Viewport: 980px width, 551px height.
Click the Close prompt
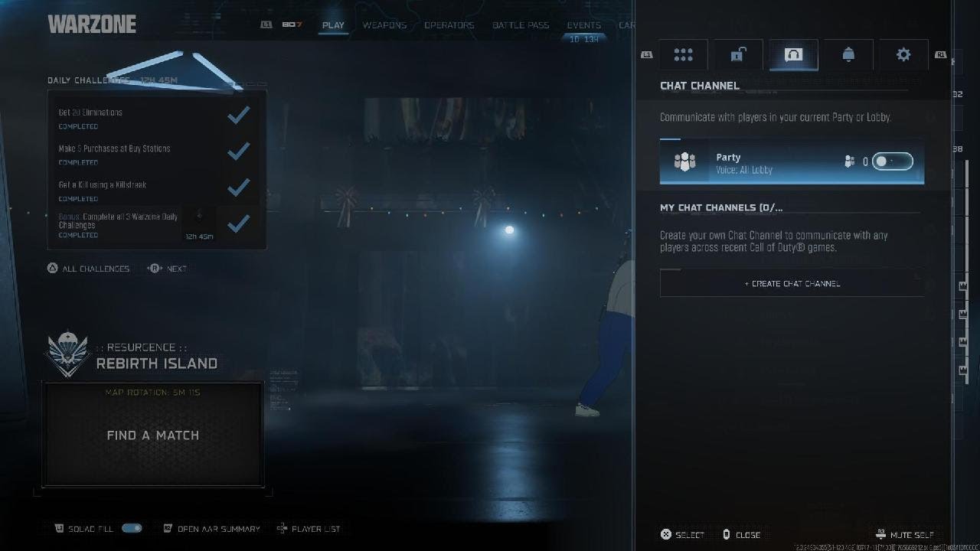[741, 535]
